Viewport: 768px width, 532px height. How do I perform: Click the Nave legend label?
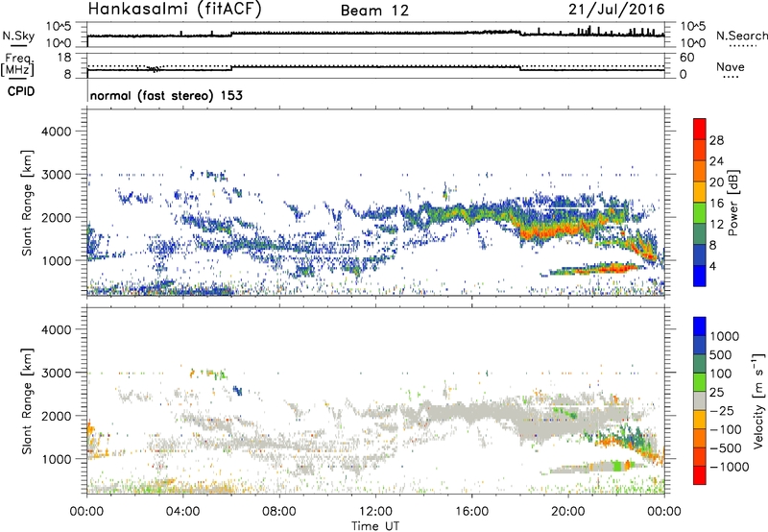(731, 66)
